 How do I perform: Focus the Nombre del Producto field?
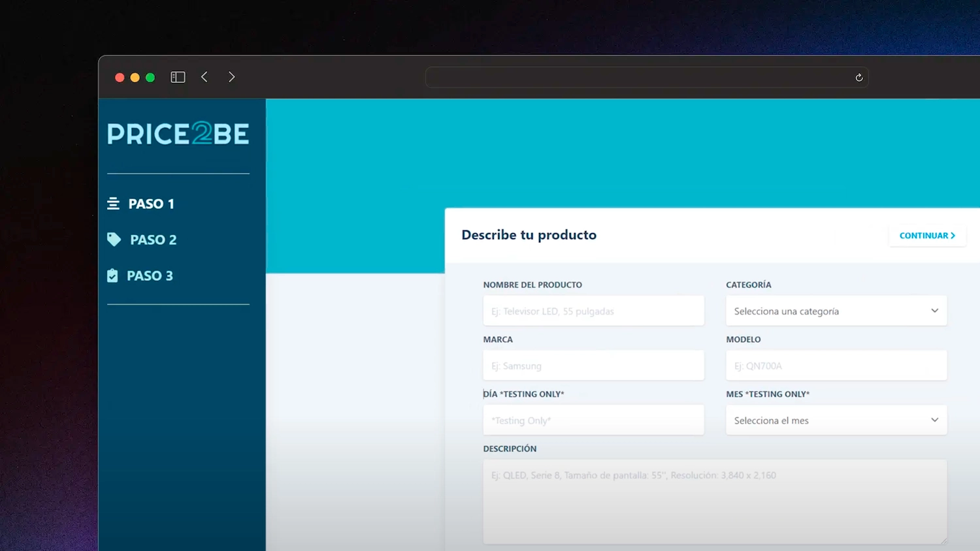pyautogui.click(x=593, y=311)
